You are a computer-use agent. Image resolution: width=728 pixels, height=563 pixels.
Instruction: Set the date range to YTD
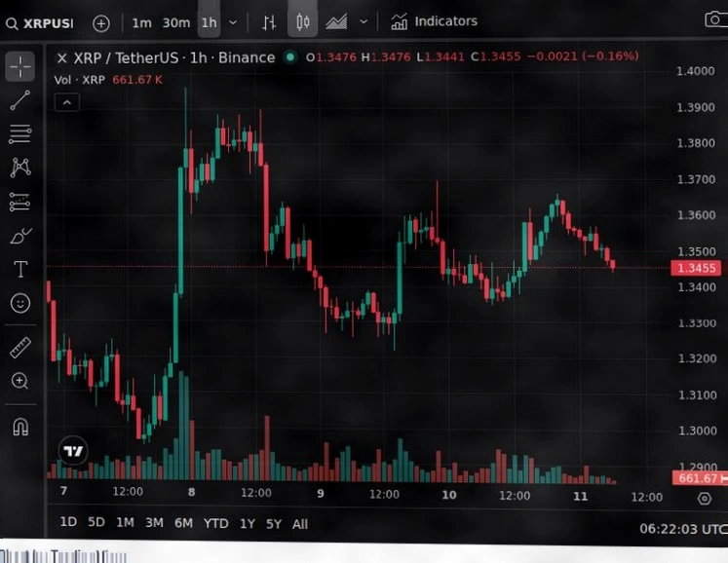(x=216, y=523)
